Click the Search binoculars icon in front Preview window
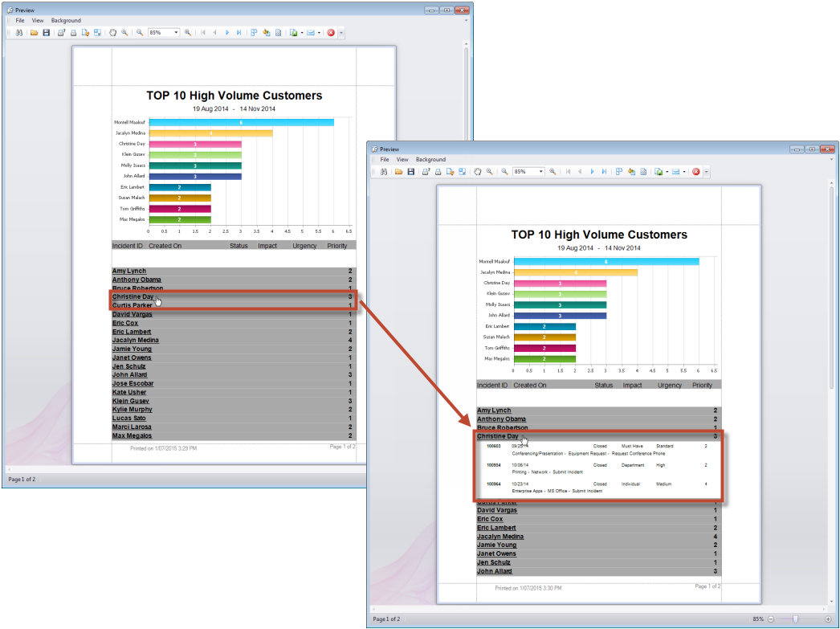Image resolution: width=840 pixels, height=629 pixels. (384, 172)
